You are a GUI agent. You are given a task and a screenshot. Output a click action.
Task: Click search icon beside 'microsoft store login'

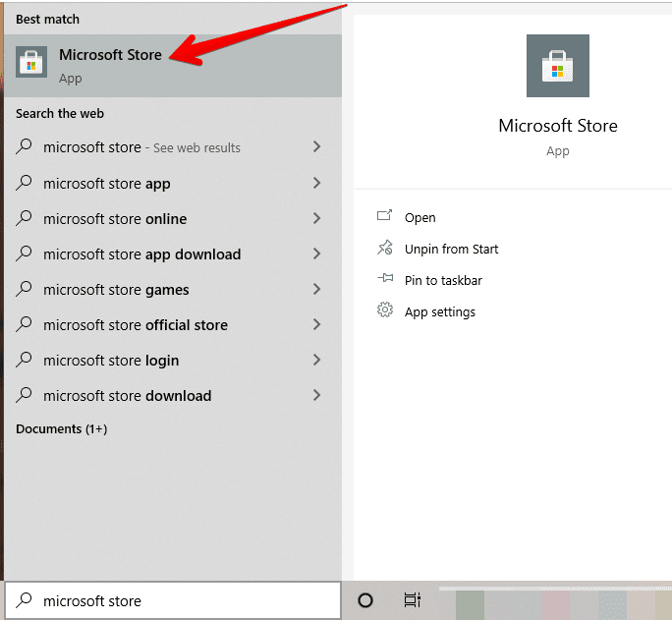click(x=24, y=360)
